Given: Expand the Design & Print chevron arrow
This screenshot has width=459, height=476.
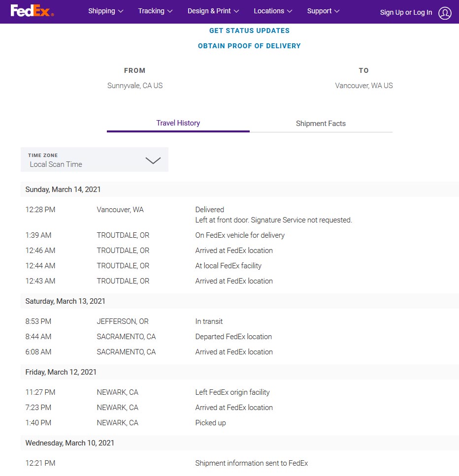Looking at the screenshot, I should pos(236,11).
